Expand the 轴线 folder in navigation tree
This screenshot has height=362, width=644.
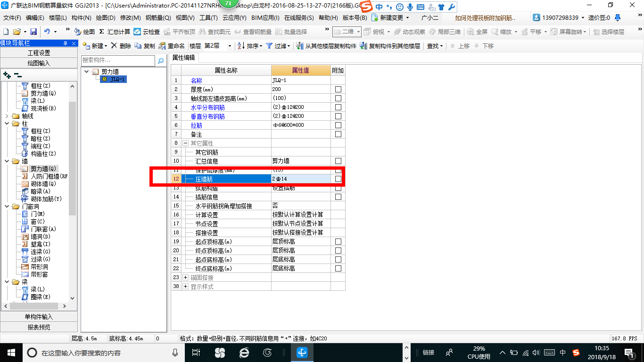point(7,116)
